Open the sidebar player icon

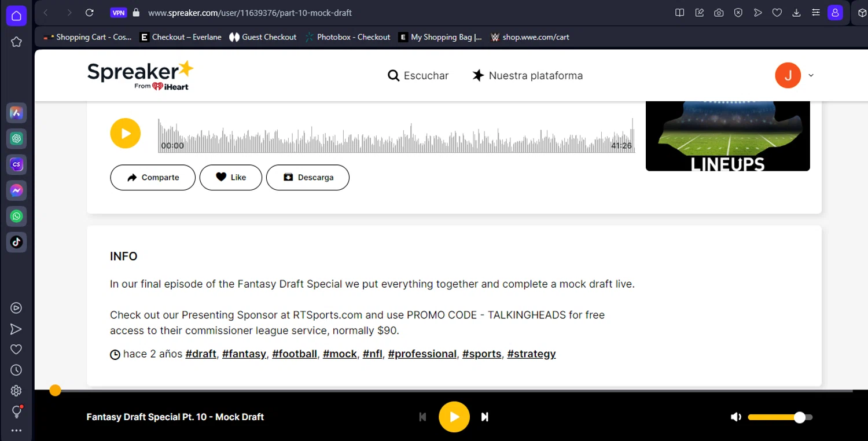pyautogui.click(x=16, y=308)
